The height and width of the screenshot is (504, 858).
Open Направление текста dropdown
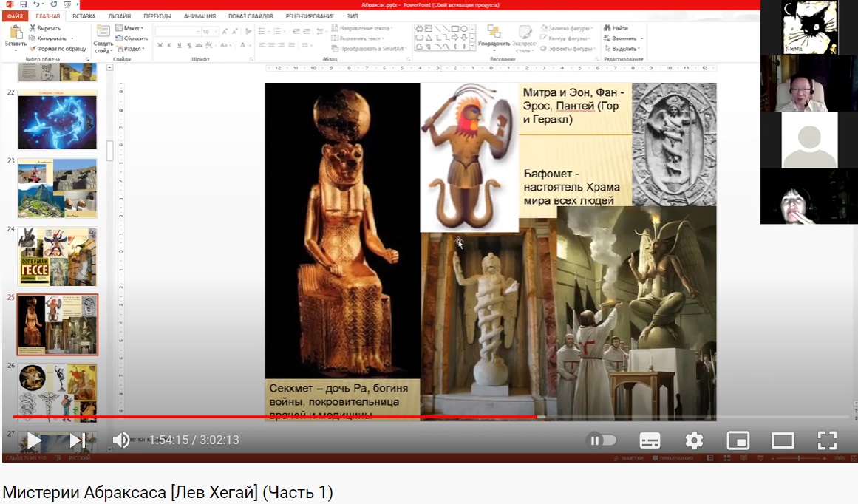363,28
